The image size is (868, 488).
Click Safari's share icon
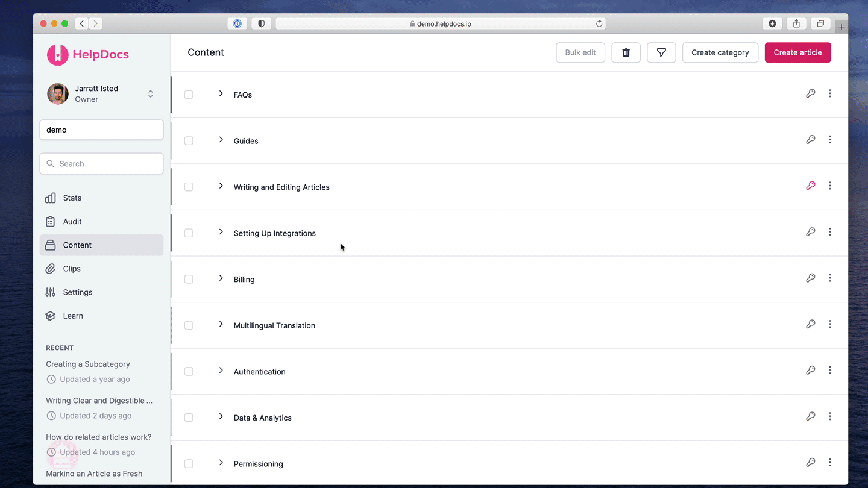[796, 23]
